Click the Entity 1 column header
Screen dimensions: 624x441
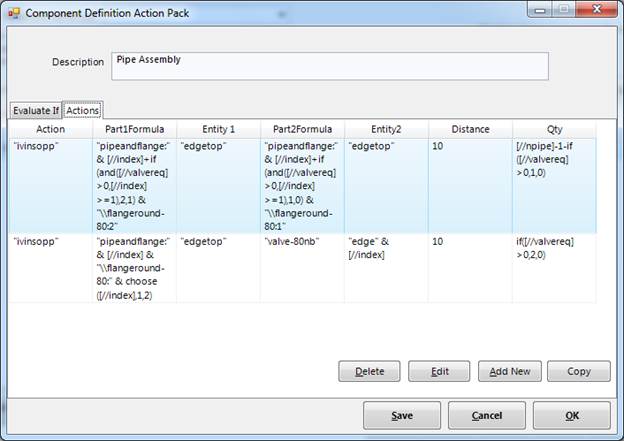tap(218, 129)
